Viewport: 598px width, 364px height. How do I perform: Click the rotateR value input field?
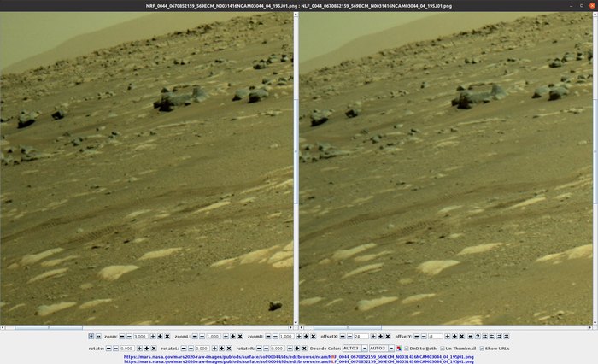tap(278, 349)
